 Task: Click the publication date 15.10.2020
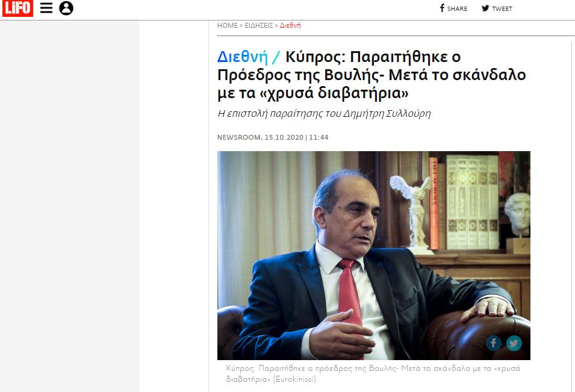click(x=284, y=137)
